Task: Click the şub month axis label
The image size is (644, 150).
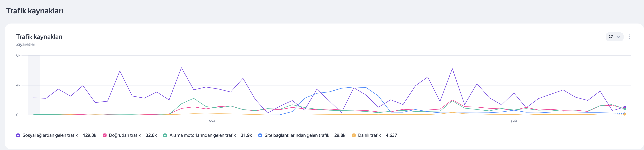Action: pyautogui.click(x=514, y=121)
